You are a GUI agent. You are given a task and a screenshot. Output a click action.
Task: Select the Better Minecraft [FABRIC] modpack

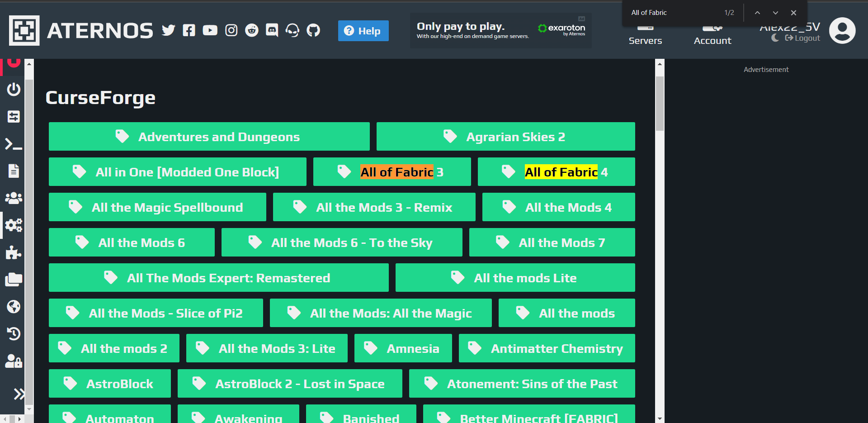[529, 414]
